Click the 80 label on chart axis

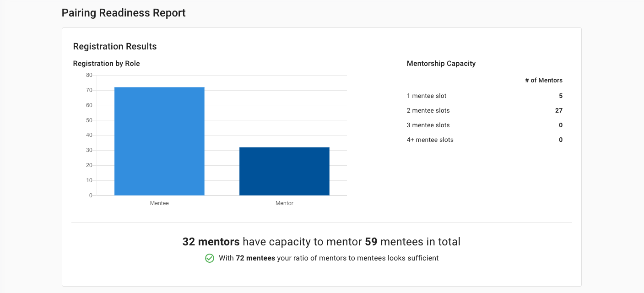click(89, 75)
